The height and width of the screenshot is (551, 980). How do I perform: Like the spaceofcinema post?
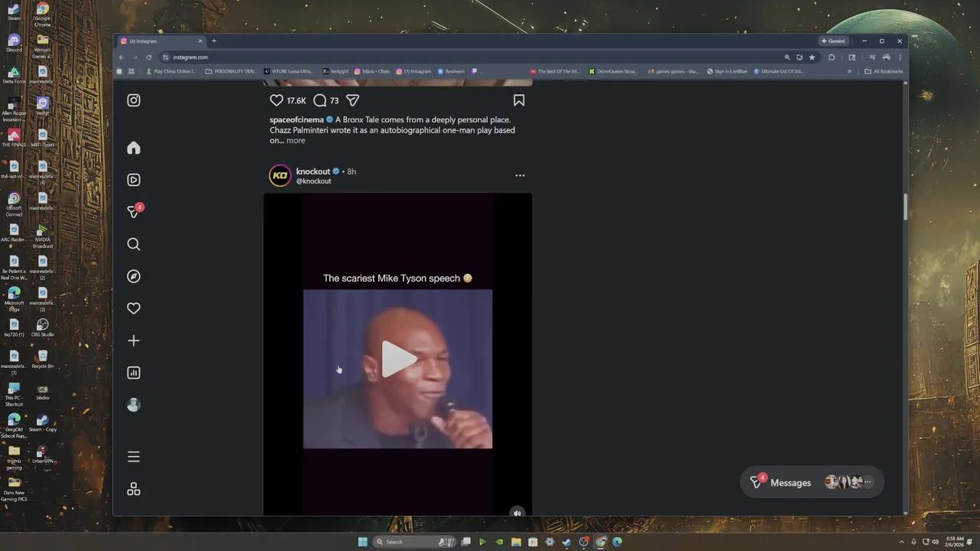click(x=276, y=100)
